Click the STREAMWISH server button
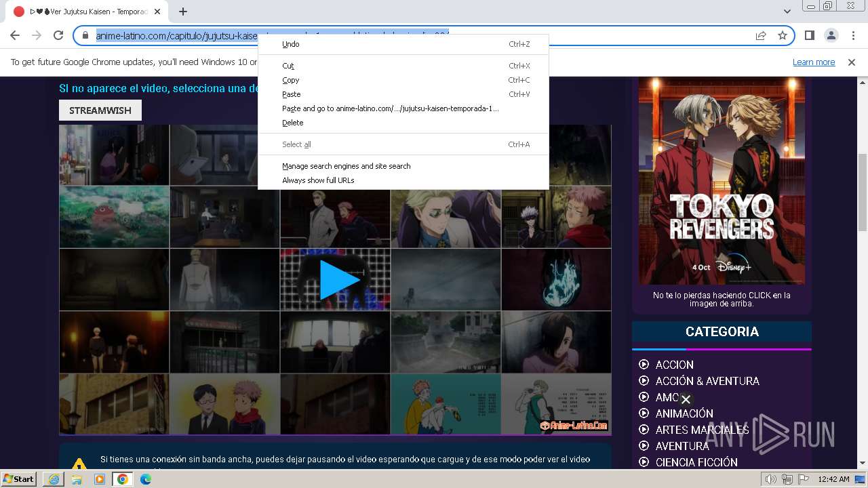 [100, 110]
